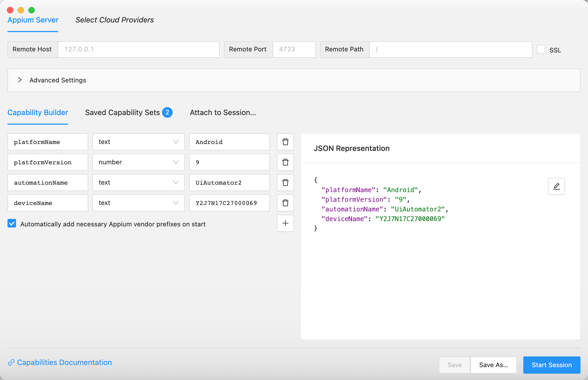This screenshot has height=380, width=588.
Task: Click into the Remote Host input field
Action: 138,49
